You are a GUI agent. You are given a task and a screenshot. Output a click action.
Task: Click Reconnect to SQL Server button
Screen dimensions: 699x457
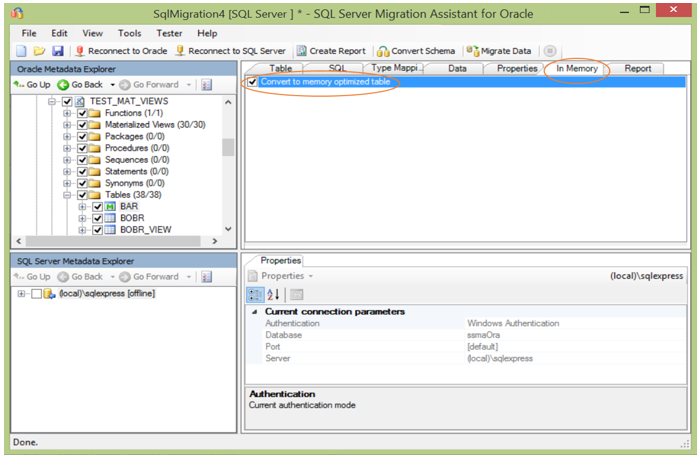point(230,51)
